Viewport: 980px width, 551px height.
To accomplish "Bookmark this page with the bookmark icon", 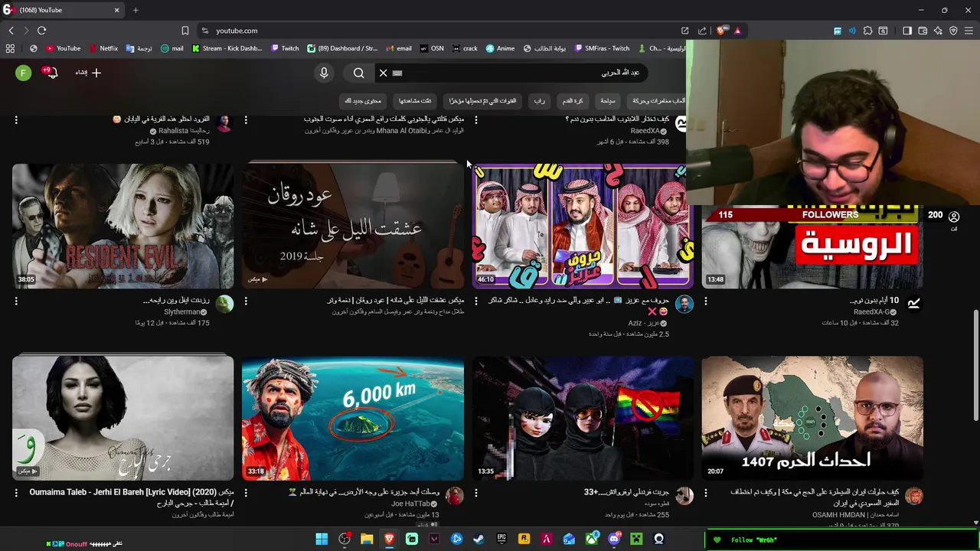I will coord(185,31).
